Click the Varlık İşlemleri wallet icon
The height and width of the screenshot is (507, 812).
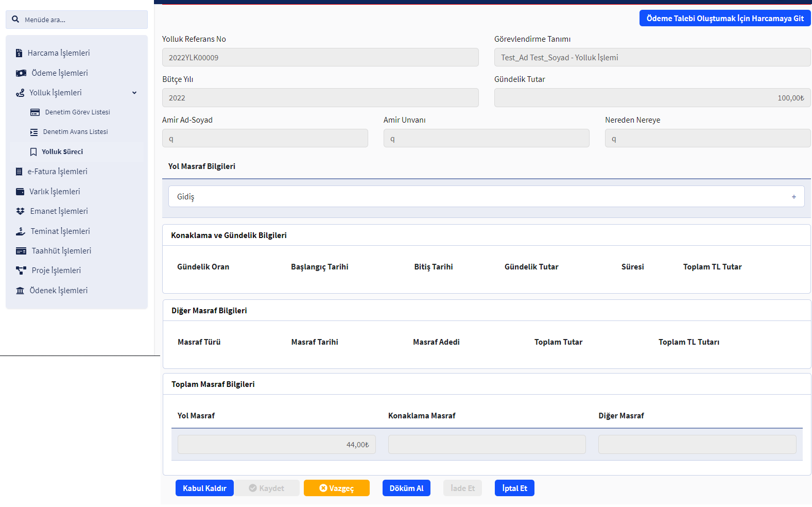pos(20,192)
